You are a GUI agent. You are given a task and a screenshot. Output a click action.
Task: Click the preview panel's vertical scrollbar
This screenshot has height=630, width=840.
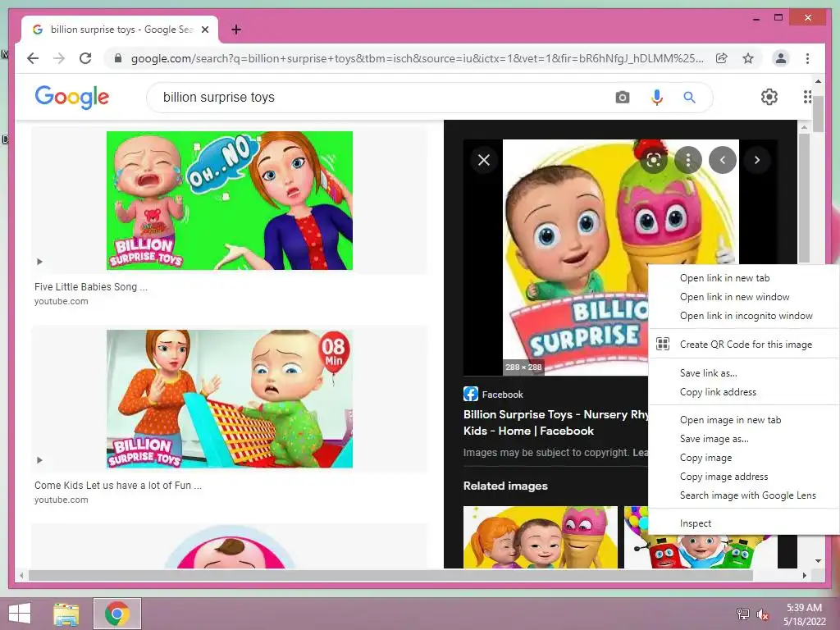[x=804, y=198]
